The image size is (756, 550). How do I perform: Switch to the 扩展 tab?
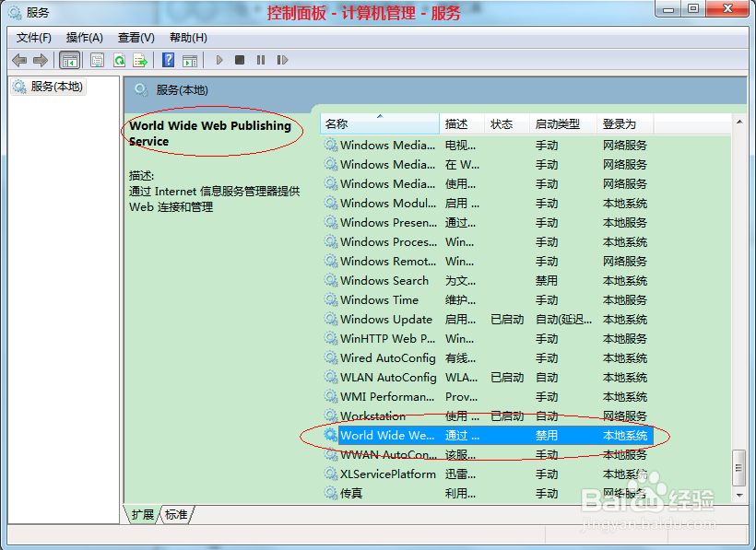[142, 515]
